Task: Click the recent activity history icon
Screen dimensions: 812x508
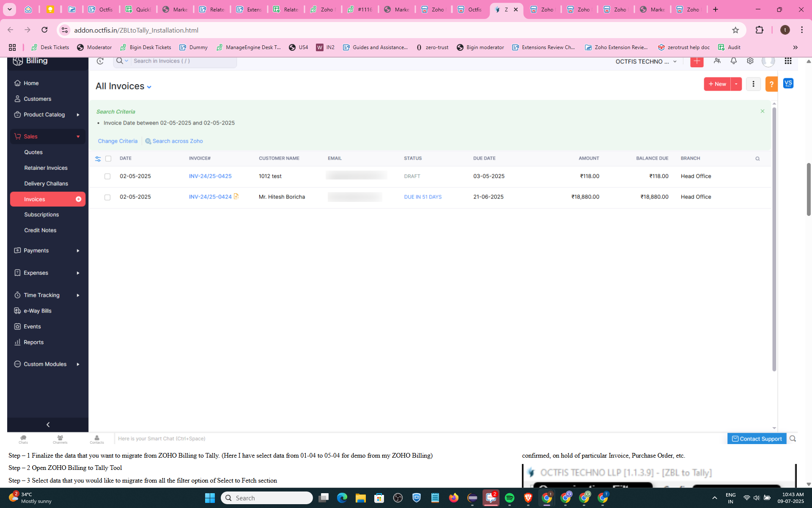Action: click(100, 61)
